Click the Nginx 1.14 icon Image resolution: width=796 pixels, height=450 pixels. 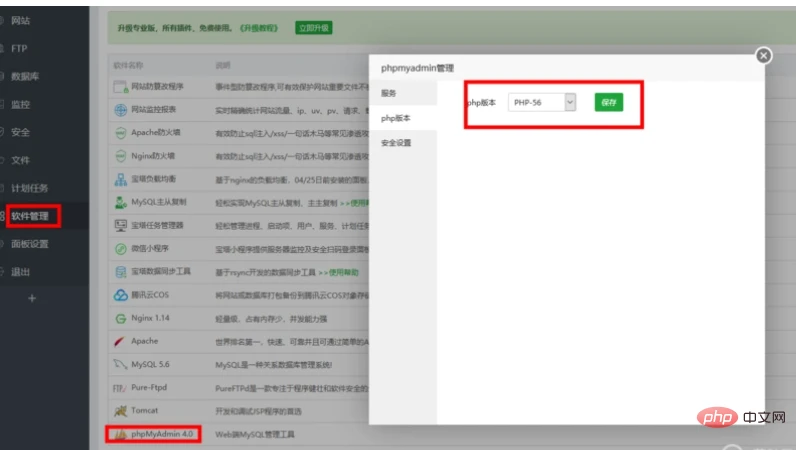point(120,318)
